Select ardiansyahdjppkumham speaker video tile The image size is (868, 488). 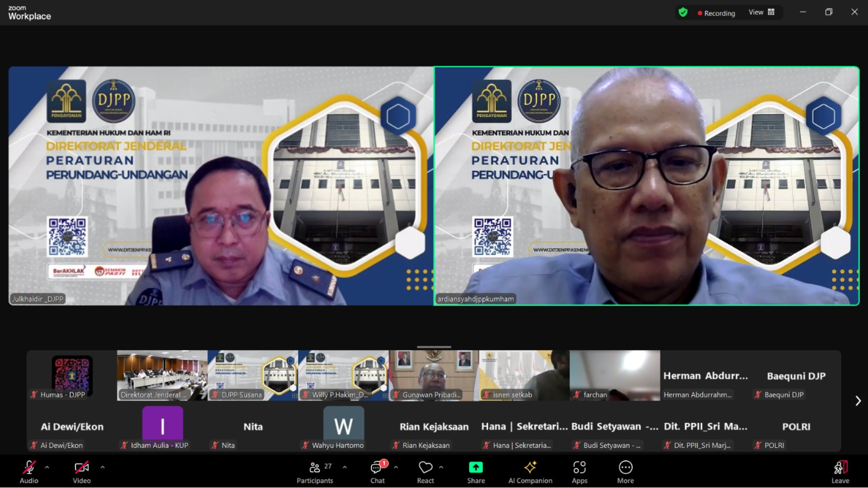(646, 186)
